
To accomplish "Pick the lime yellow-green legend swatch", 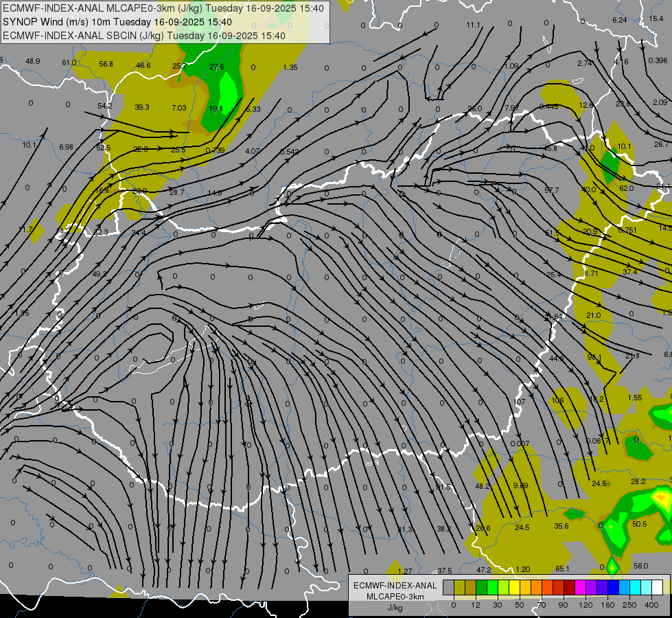I will pos(504,587).
